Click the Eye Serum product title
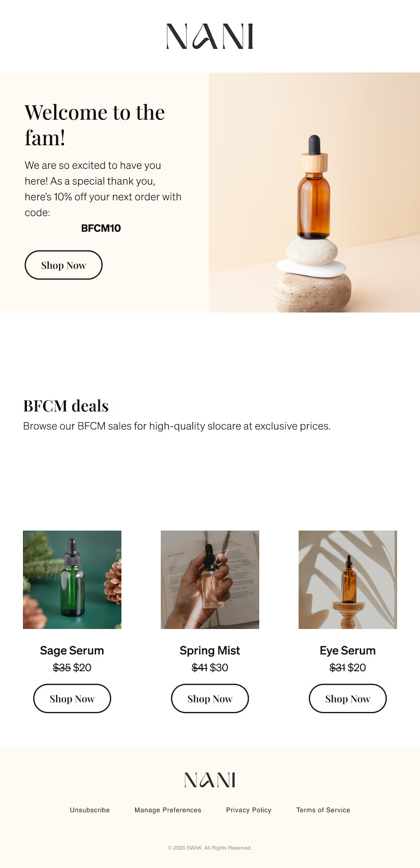The image size is (420, 868). pyautogui.click(x=348, y=651)
